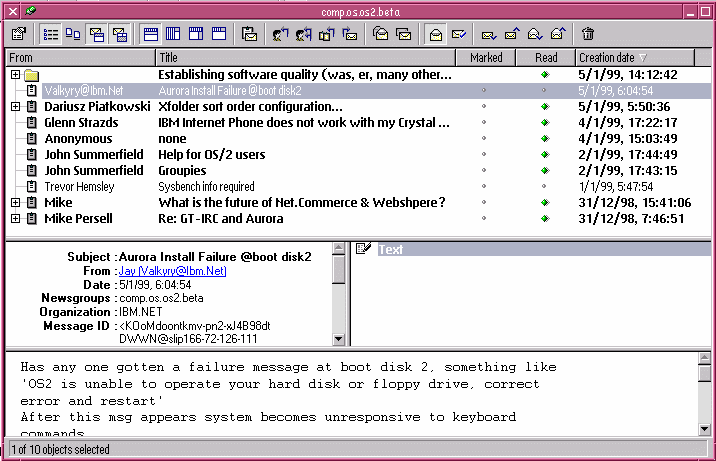Delete message with the trash can icon
Screen dimensions: 716x461
(588, 34)
